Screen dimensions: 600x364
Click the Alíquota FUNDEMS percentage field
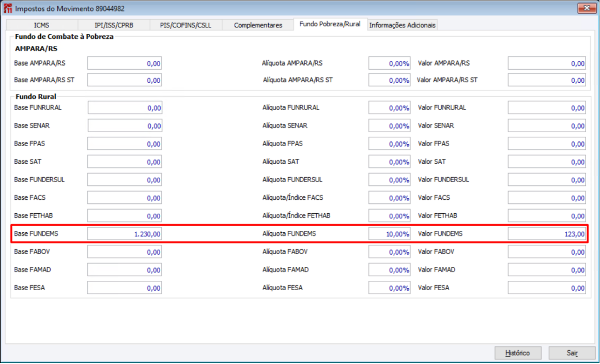(389, 234)
